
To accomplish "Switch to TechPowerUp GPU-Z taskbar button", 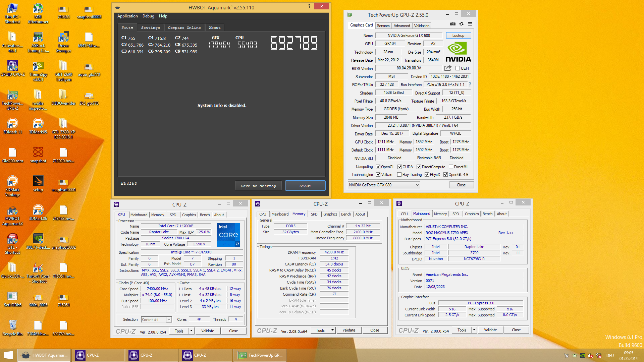I will point(260,355).
